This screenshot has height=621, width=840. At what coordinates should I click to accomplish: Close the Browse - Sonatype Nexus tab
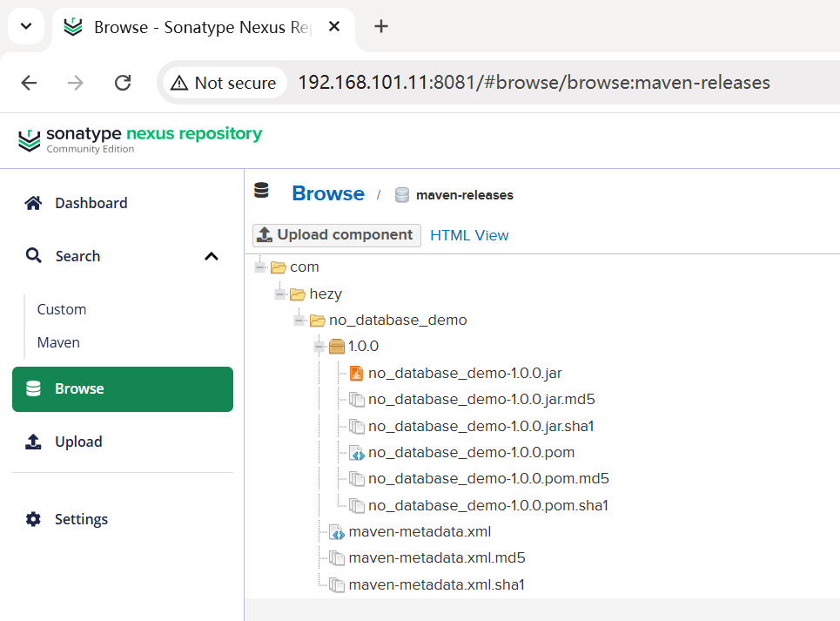pos(333,26)
